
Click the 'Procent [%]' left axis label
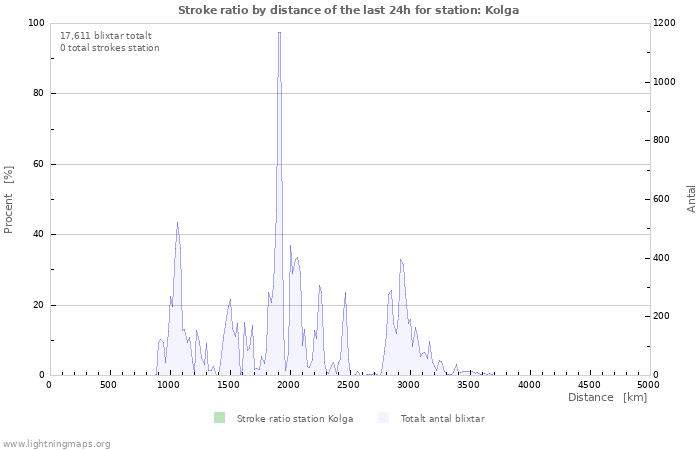point(9,199)
